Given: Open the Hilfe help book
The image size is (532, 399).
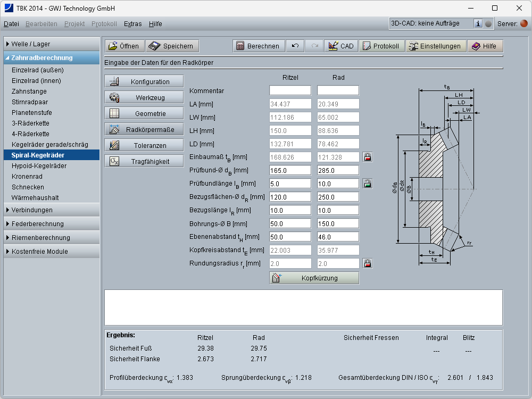Looking at the screenshot, I should [x=485, y=46].
